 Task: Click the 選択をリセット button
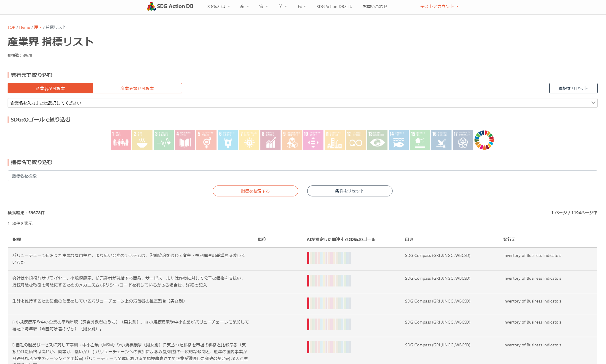(x=573, y=88)
